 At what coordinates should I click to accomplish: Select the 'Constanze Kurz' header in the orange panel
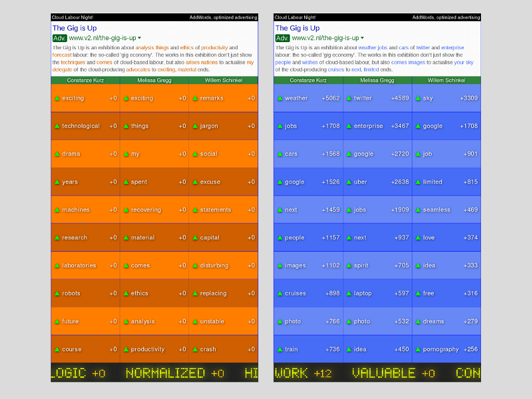(x=85, y=80)
